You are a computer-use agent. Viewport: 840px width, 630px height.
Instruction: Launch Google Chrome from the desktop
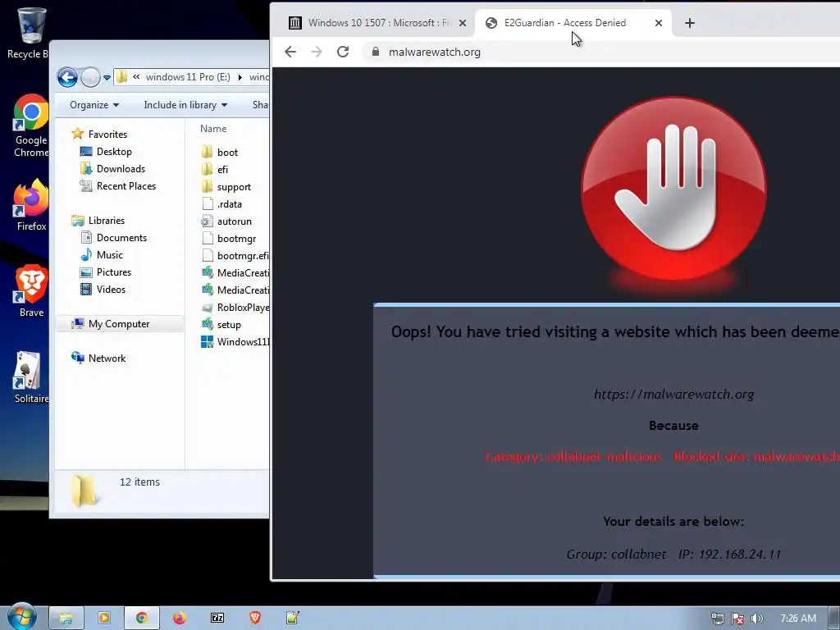31,126
